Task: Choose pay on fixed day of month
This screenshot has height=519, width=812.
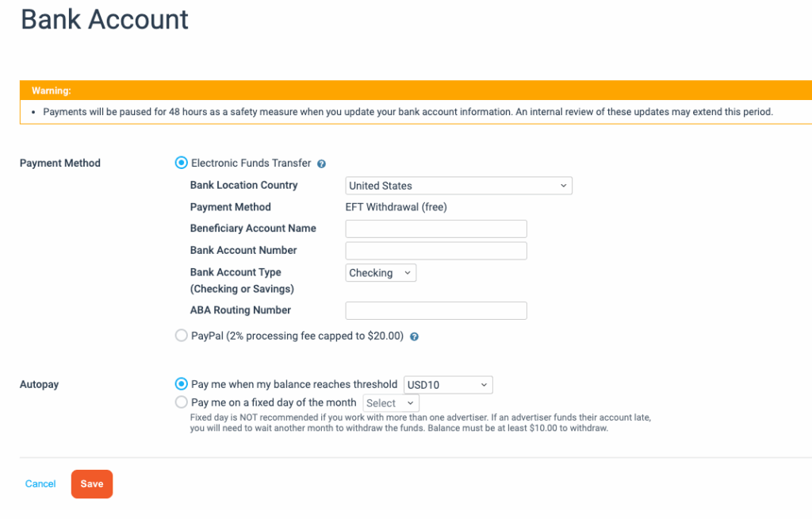Action: coord(182,402)
